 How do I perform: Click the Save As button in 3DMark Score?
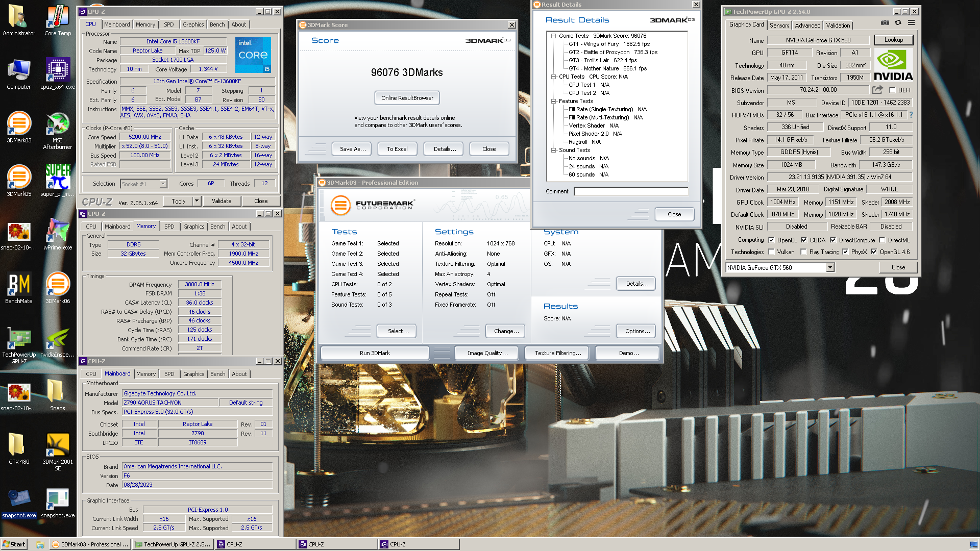coord(353,149)
